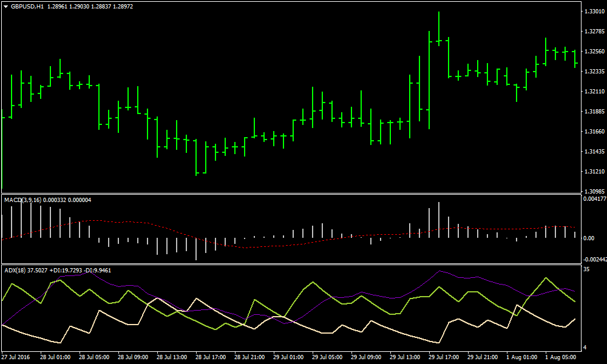Click the 28 Jul 13:00 time label
The width and height of the screenshot is (607, 364).
pyautogui.click(x=172, y=356)
